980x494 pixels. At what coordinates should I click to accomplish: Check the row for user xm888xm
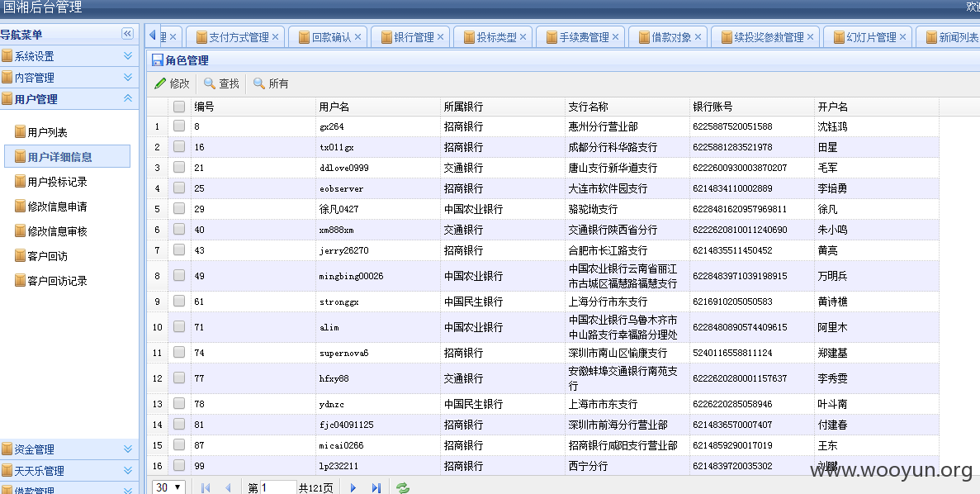pos(179,229)
